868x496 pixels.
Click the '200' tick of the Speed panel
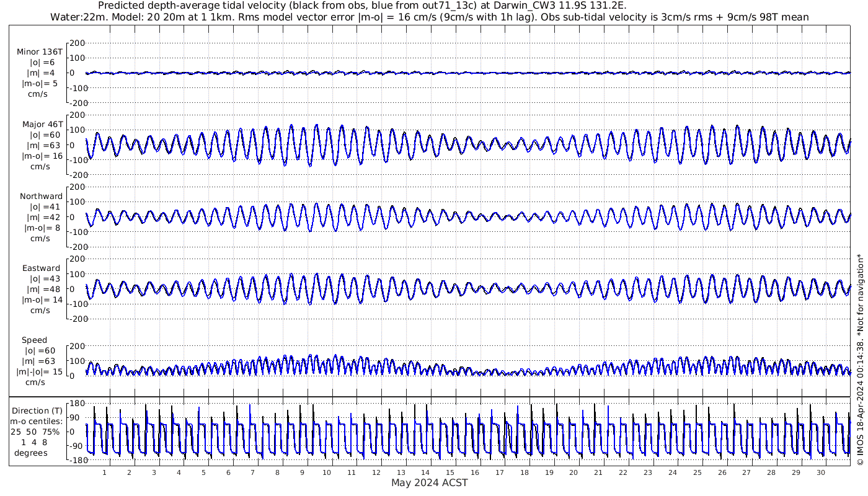[76, 346]
